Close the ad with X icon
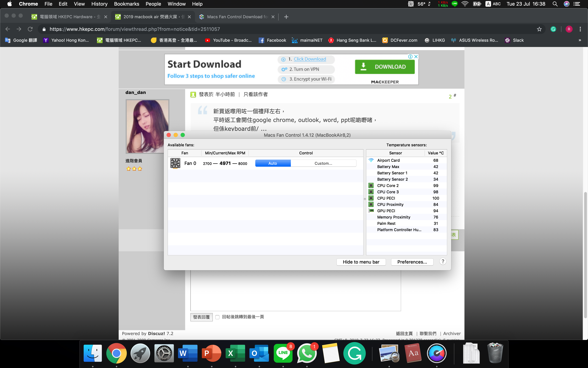The width and height of the screenshot is (588, 368). click(416, 56)
